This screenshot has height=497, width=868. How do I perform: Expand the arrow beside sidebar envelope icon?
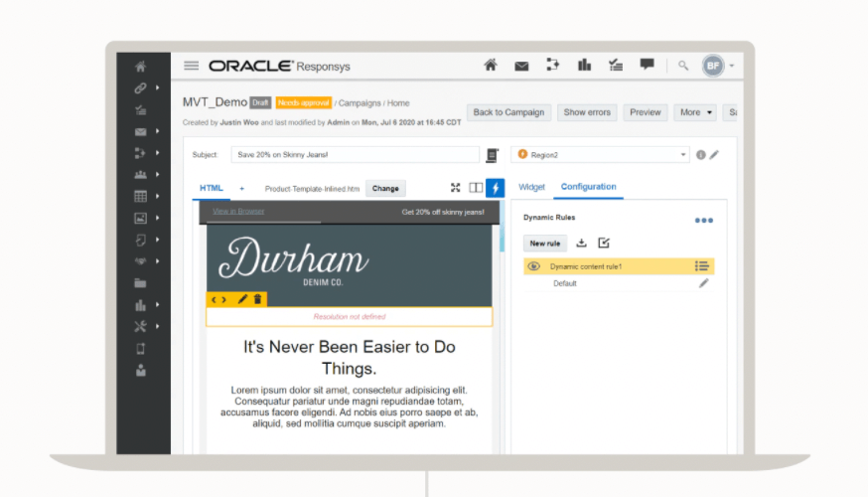[158, 131]
